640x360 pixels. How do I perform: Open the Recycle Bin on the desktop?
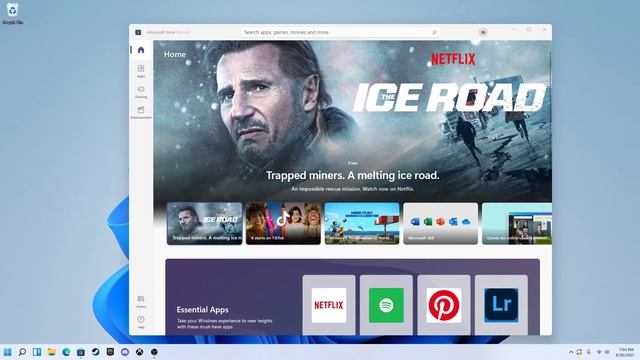pos(13,13)
